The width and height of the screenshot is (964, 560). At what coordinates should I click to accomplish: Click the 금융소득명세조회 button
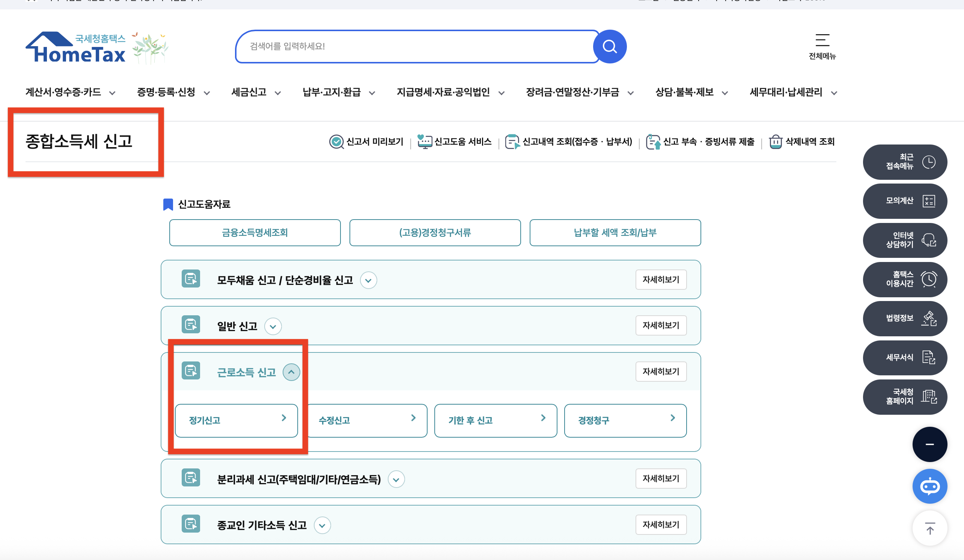[x=255, y=233]
